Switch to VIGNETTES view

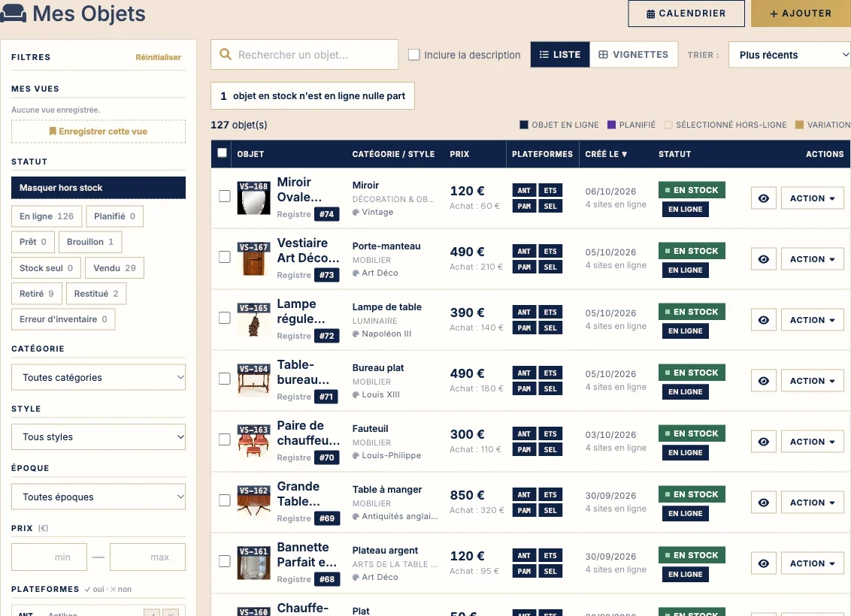click(634, 55)
